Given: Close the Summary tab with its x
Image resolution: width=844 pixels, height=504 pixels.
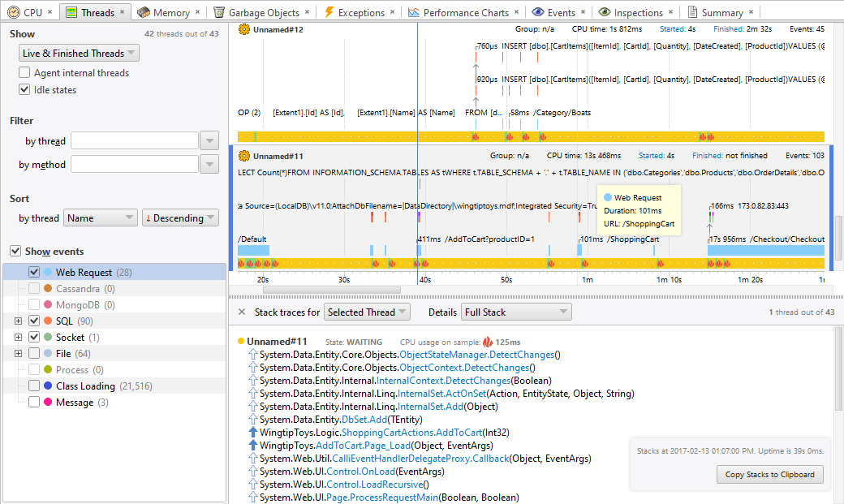Looking at the screenshot, I should pyautogui.click(x=751, y=12).
